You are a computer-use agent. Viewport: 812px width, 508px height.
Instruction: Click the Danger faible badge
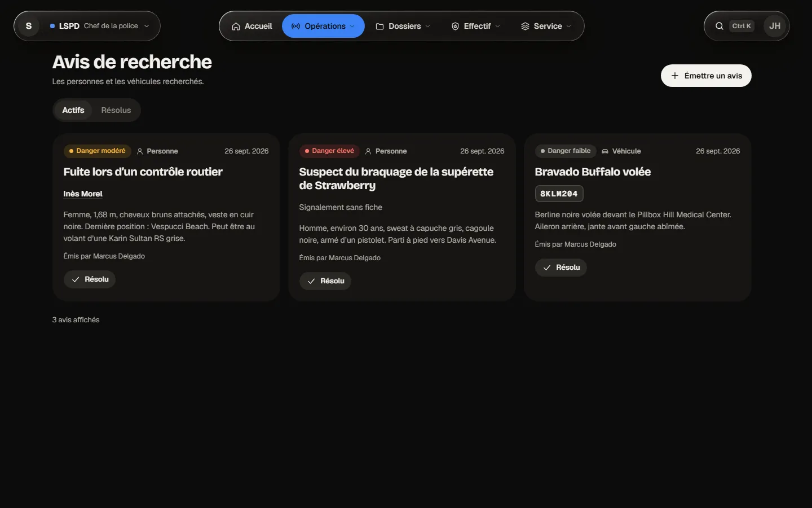click(566, 151)
